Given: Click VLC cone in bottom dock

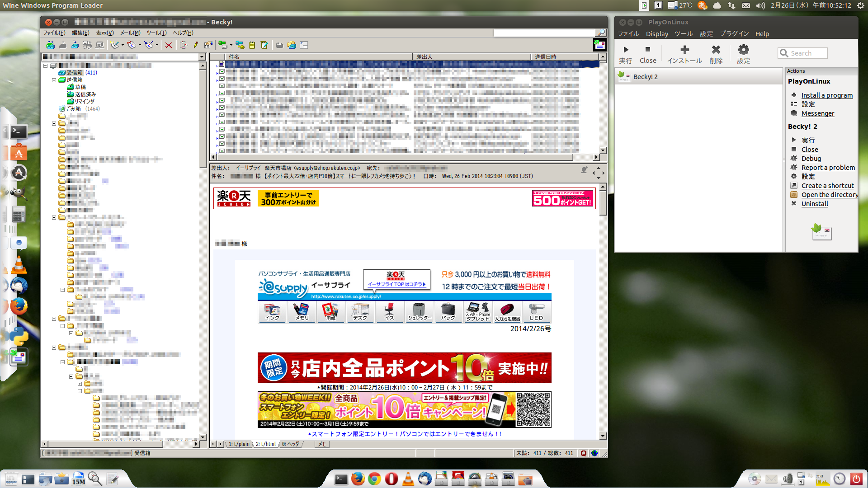Looking at the screenshot, I should click(408, 479).
